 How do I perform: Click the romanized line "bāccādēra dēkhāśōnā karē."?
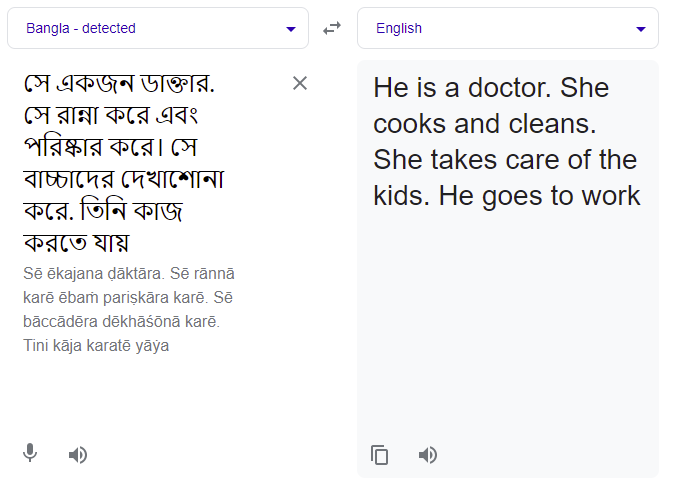click(x=120, y=322)
